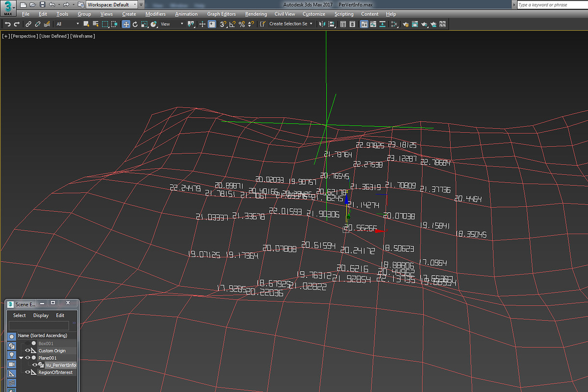Click the [Wireframe] viewport label
This screenshot has height=392, width=588.
pyautogui.click(x=83, y=36)
